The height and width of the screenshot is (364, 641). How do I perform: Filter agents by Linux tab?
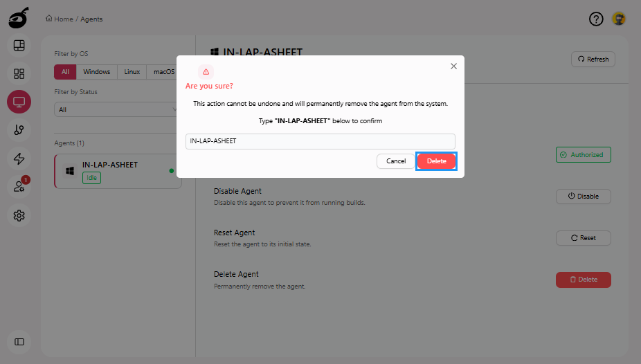coord(132,72)
